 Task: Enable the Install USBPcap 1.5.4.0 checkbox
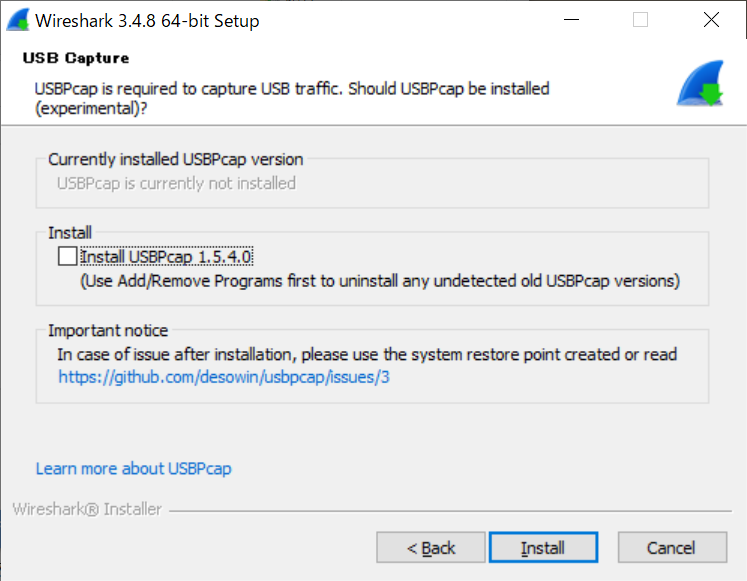(x=67, y=256)
